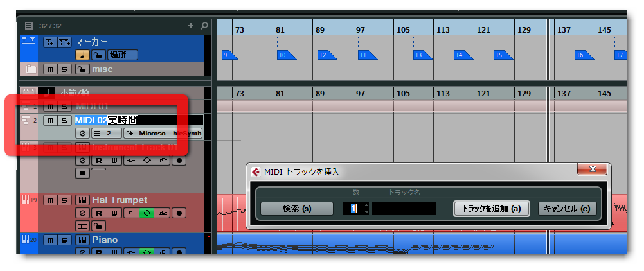This screenshot has width=644, height=271.
Task: Select marker 14 on the marker track
Action: click(x=463, y=55)
